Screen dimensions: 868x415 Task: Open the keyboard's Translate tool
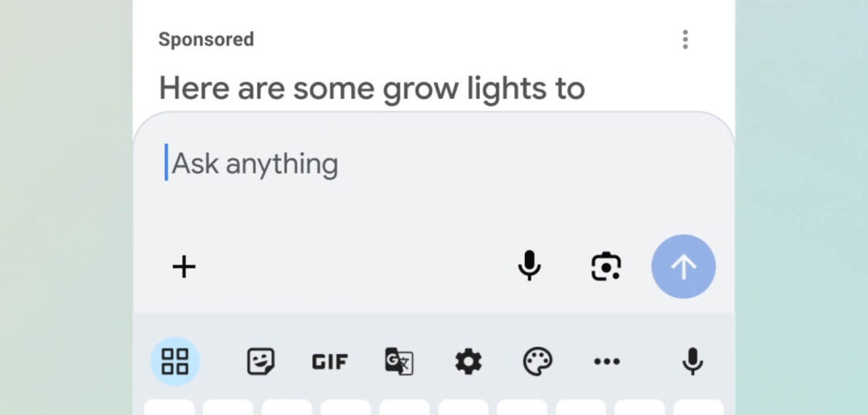coord(399,362)
